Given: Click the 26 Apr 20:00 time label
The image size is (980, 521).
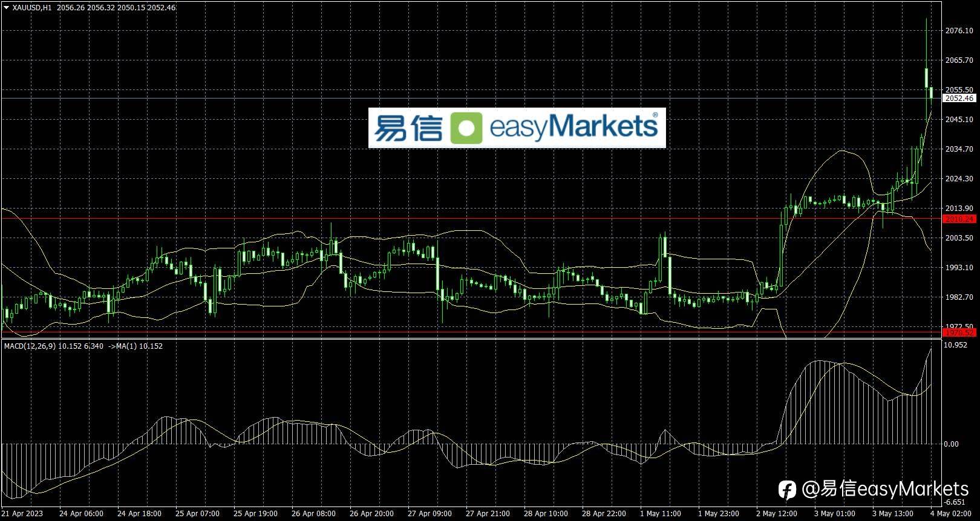Looking at the screenshot, I should (371, 514).
